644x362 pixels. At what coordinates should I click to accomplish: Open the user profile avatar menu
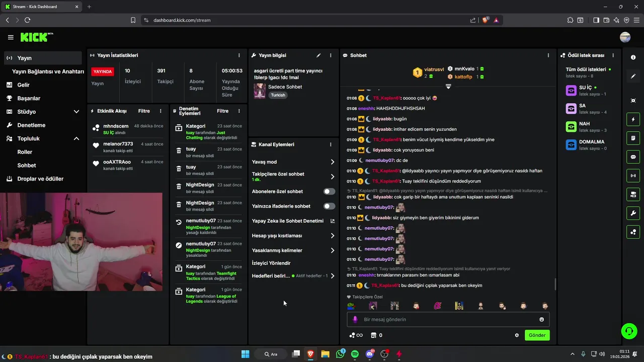click(x=625, y=37)
